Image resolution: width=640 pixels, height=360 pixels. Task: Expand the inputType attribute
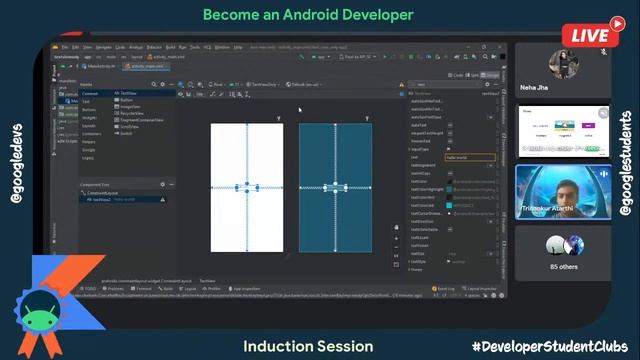409,149
